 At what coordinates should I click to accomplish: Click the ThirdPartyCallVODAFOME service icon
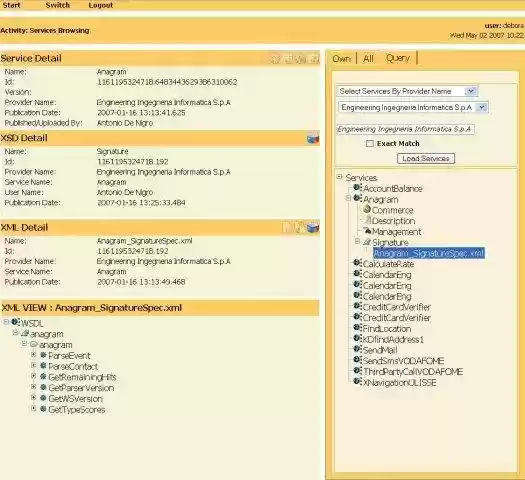pyautogui.click(x=357, y=371)
